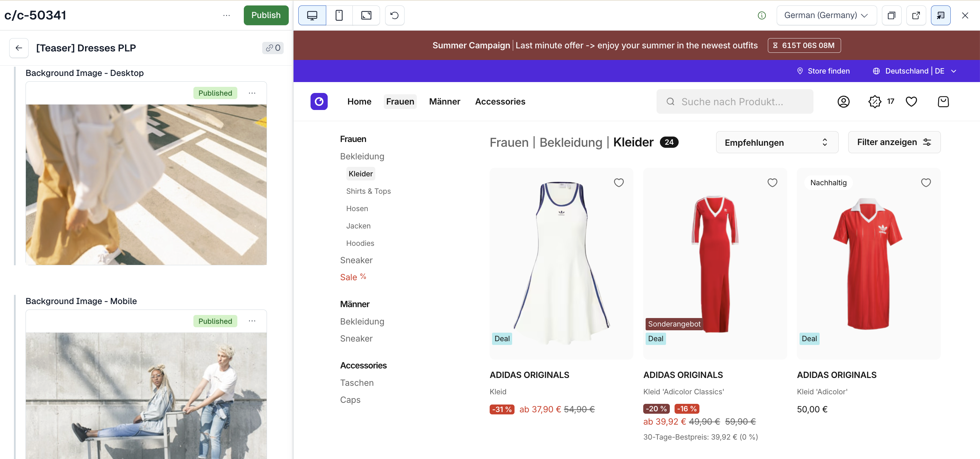Open the Background Image Desktop thumbnail

click(146, 185)
